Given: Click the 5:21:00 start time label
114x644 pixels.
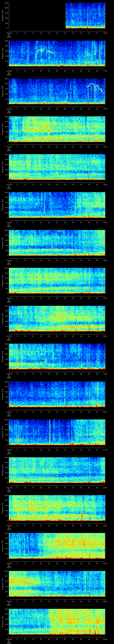Looking at the screenshot, I should 9,487.
